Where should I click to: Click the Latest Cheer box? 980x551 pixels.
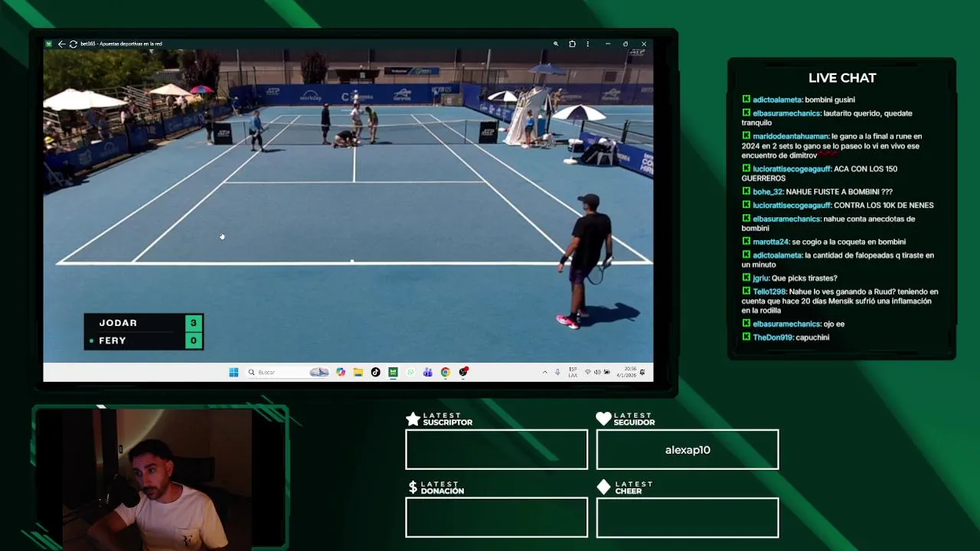688,517
